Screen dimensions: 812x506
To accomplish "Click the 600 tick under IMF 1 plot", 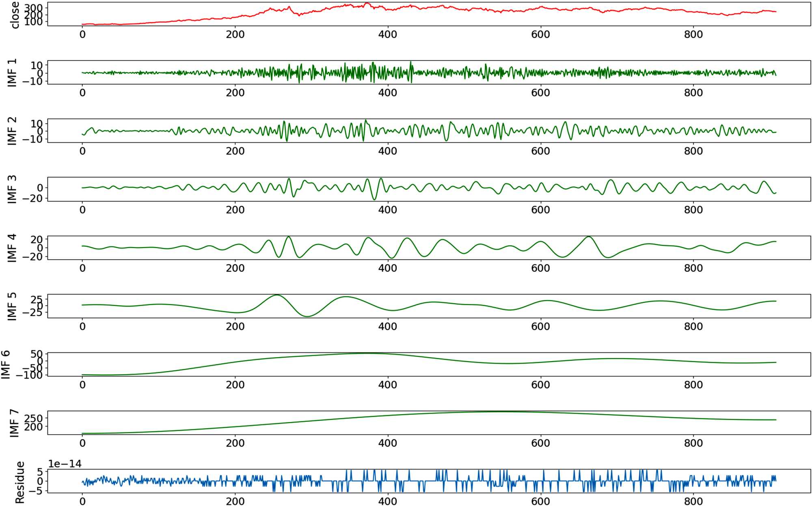I will [x=540, y=93].
